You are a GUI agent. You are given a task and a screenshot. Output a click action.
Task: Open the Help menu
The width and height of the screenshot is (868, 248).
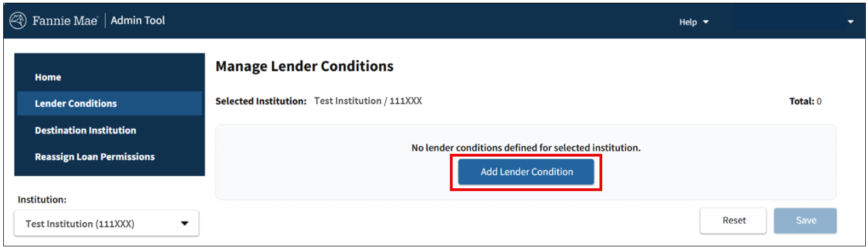tap(688, 22)
